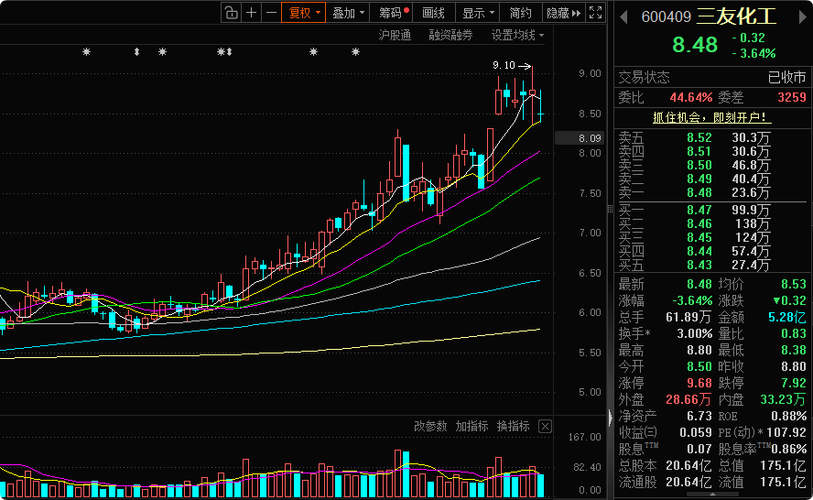
Task: Zoom in chart with plus icon
Action: click(251, 13)
